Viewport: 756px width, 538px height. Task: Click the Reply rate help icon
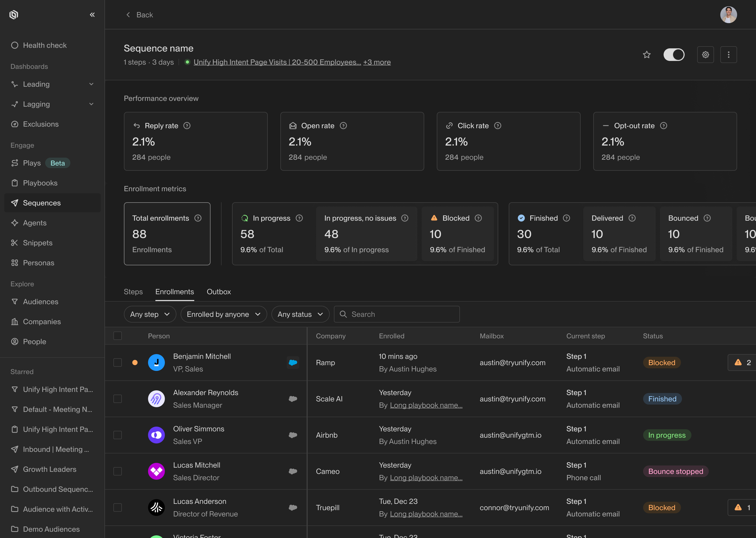(187, 126)
